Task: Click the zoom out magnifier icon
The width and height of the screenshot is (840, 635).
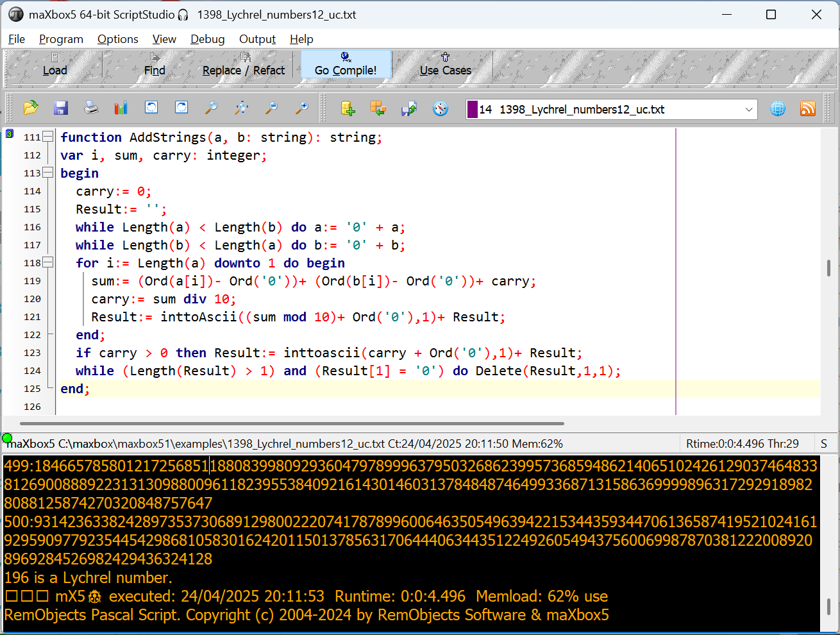Action: coord(271,108)
